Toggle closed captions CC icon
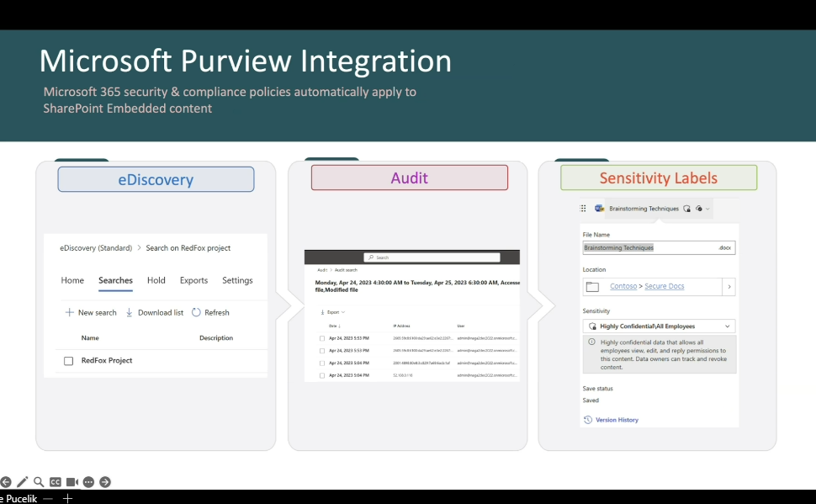The height and width of the screenshot is (504, 816). (x=55, y=482)
